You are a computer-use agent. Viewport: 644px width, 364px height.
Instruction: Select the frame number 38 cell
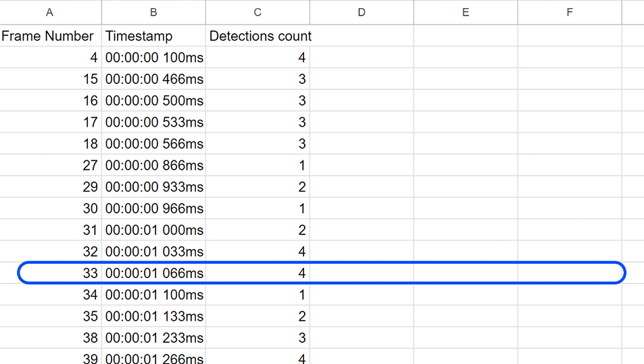51,338
